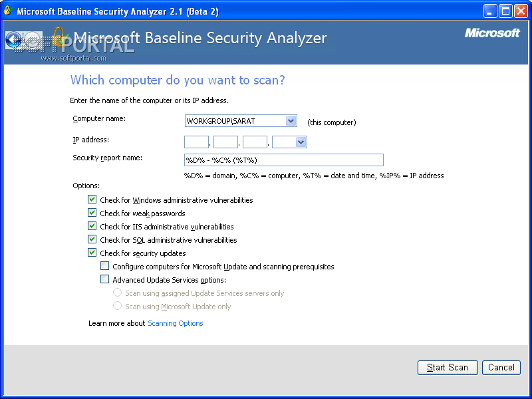Click the Microsoft logo in header
The height and width of the screenshot is (399, 532).
pyautogui.click(x=492, y=33)
